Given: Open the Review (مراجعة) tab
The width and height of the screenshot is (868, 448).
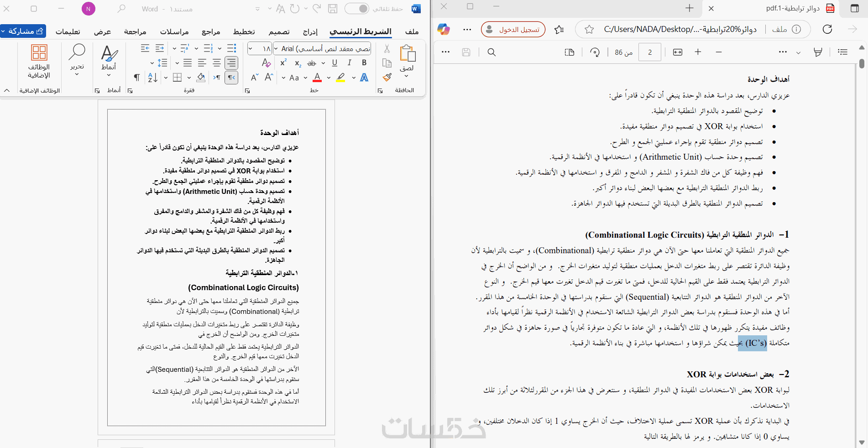Looking at the screenshot, I should click(135, 31).
